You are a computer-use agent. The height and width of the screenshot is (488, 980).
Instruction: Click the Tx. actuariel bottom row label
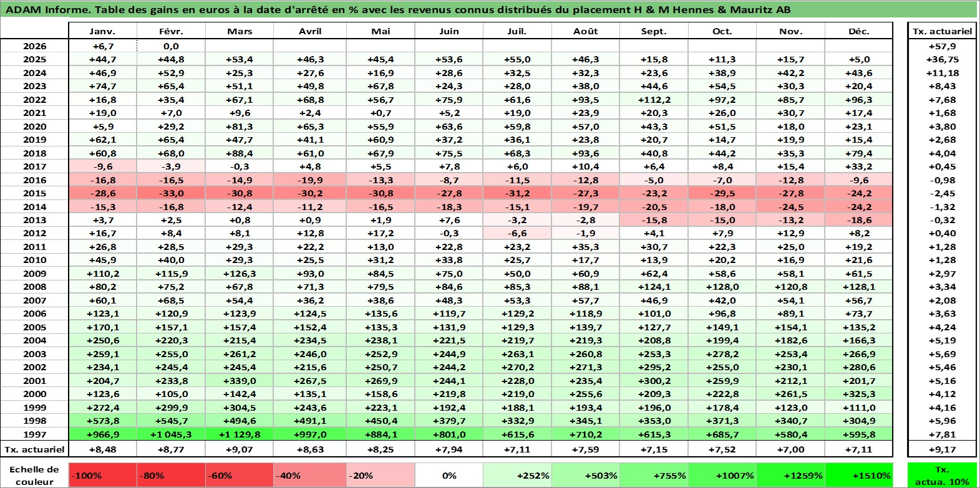(x=35, y=449)
